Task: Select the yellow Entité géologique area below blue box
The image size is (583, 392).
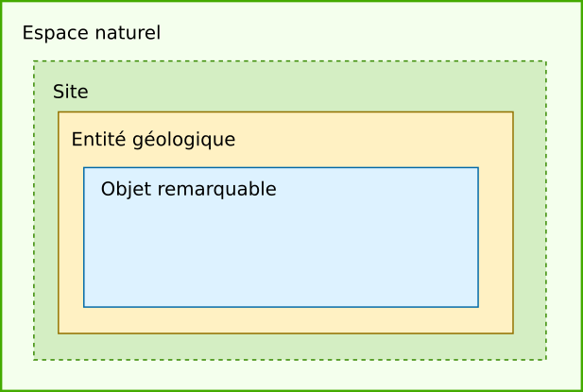Action: pos(285,320)
